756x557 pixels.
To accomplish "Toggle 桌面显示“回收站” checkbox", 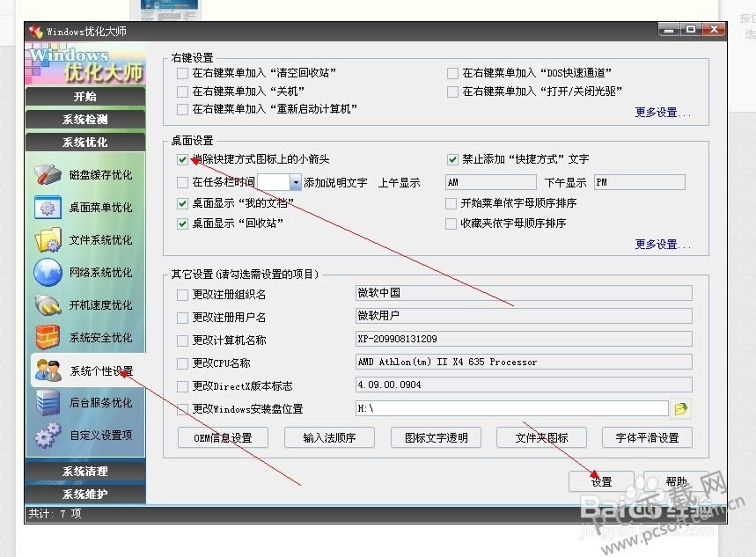I will pyautogui.click(x=182, y=224).
